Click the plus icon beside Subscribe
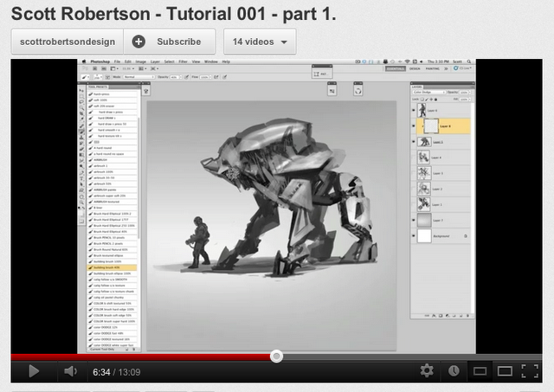 (138, 42)
